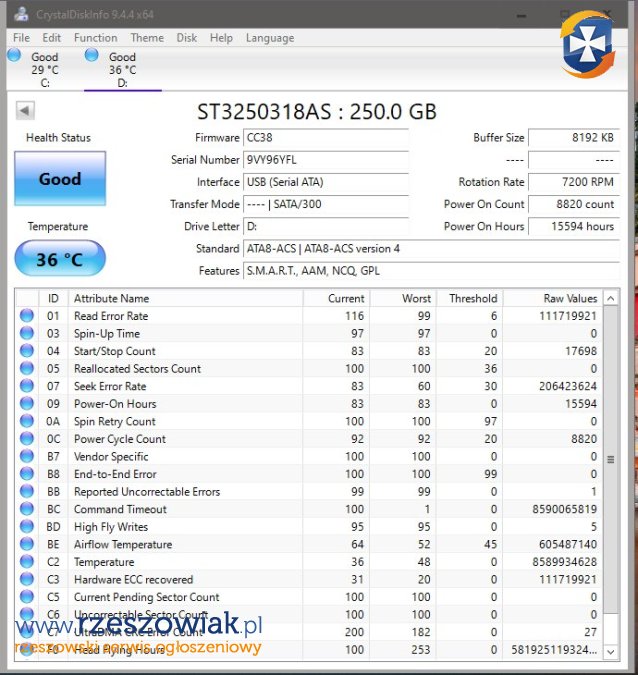Open the Help menu
This screenshot has width=638, height=675.
click(221, 38)
